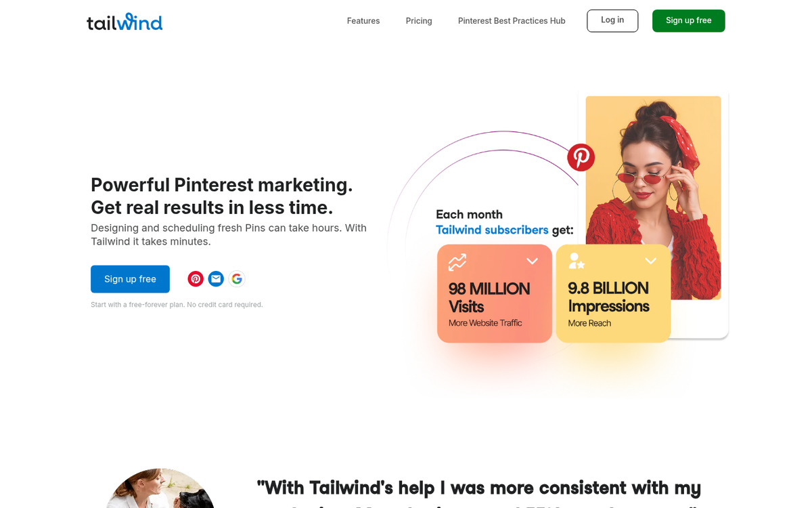Click the blue Sign up free button

[x=130, y=278]
